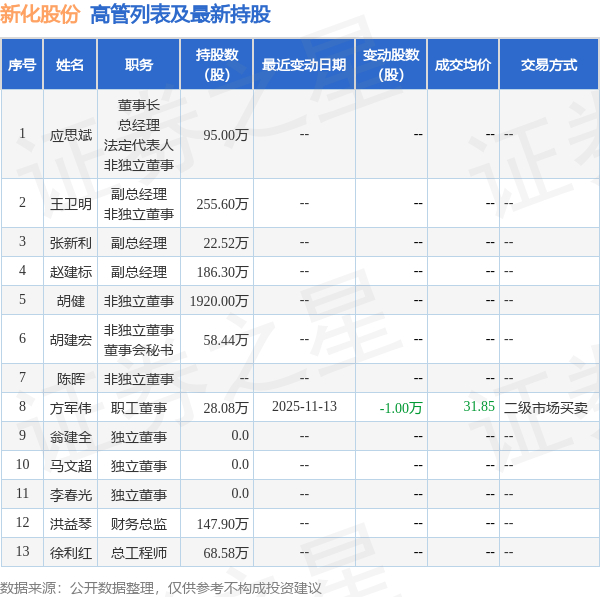Select the name 王卫明
The image size is (600, 597).
click(71, 204)
